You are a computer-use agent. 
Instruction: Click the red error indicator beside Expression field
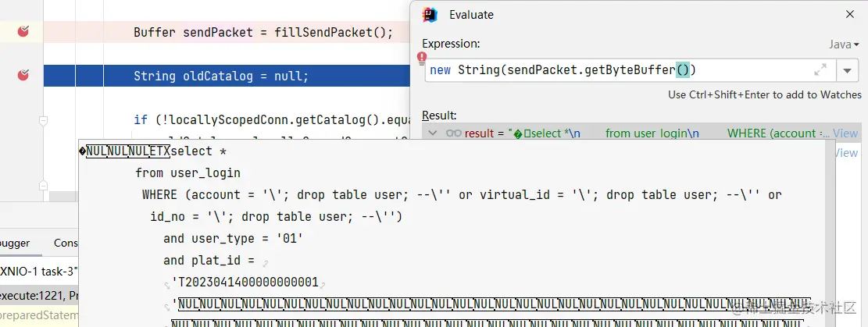click(422, 57)
